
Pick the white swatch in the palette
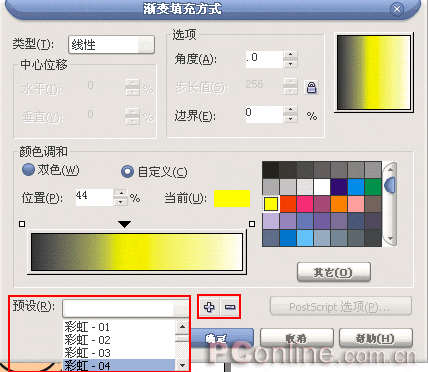click(322, 187)
